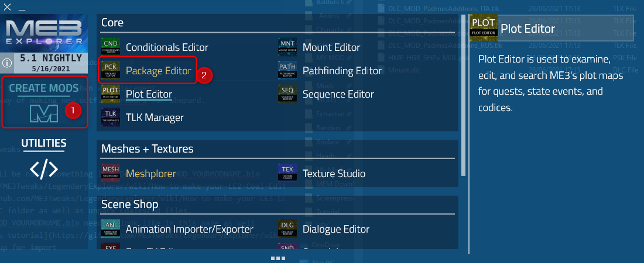
Task: Launch Package Editor label
Action: coord(159,71)
